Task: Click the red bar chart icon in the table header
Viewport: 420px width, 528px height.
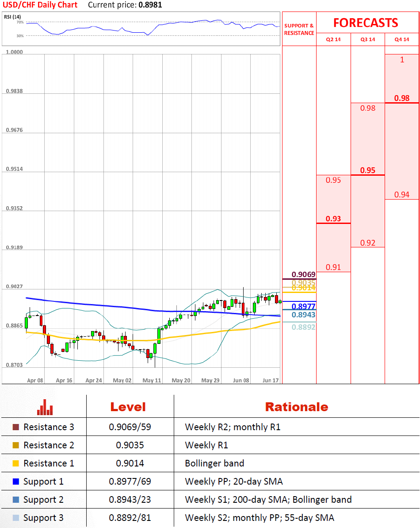Action: (45, 407)
